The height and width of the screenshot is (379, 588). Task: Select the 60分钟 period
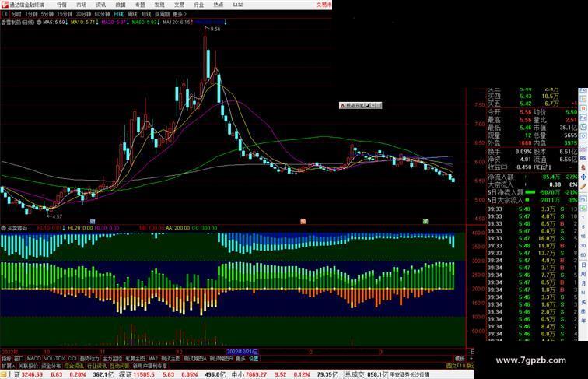tap(102, 14)
